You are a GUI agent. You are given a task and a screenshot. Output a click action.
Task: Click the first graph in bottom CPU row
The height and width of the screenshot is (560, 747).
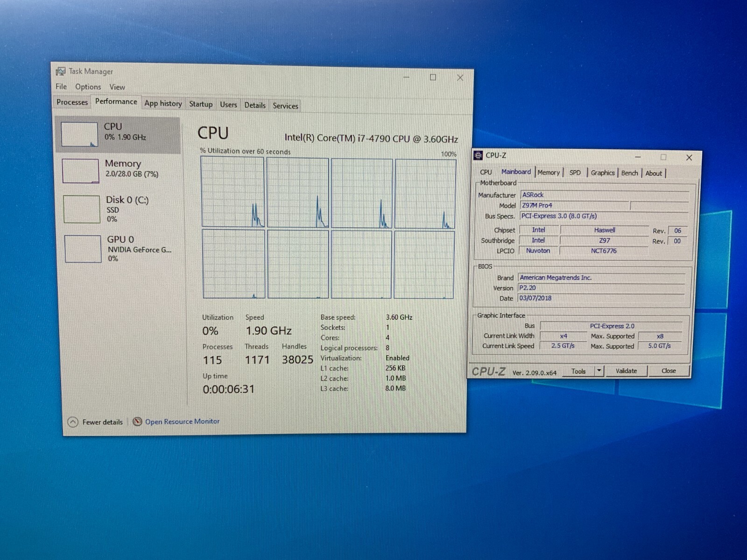click(233, 264)
